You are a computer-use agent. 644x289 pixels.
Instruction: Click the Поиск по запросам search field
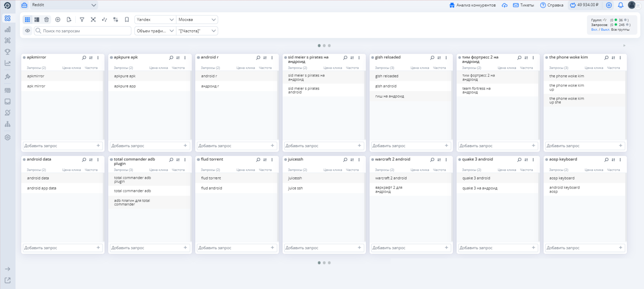click(85, 31)
